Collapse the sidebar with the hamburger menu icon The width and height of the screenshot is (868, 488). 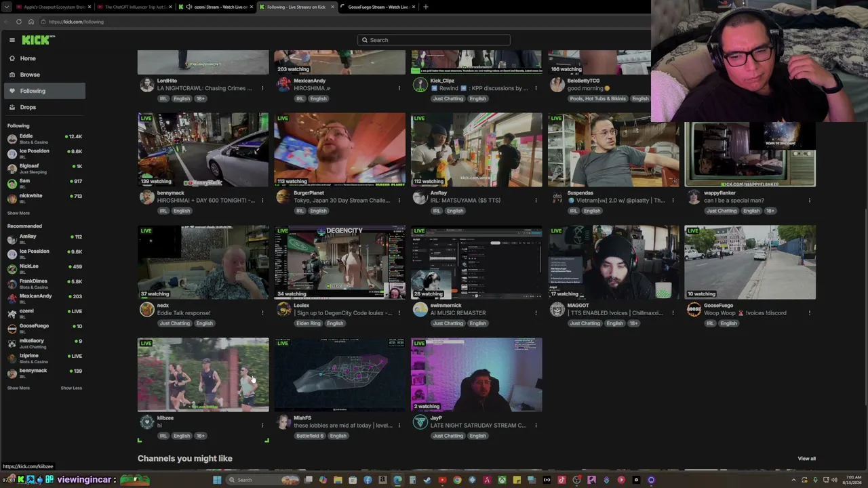[12, 40]
